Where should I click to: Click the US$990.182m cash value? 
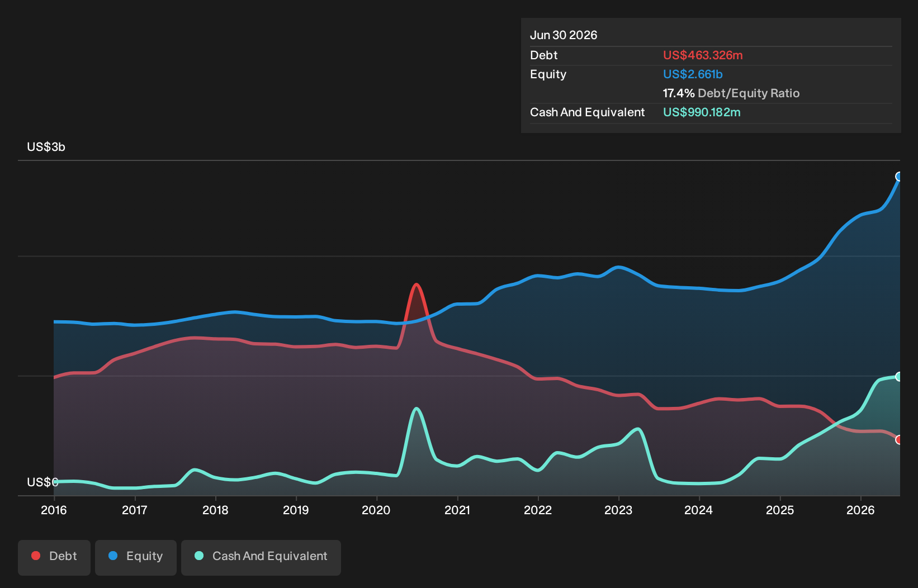702,112
